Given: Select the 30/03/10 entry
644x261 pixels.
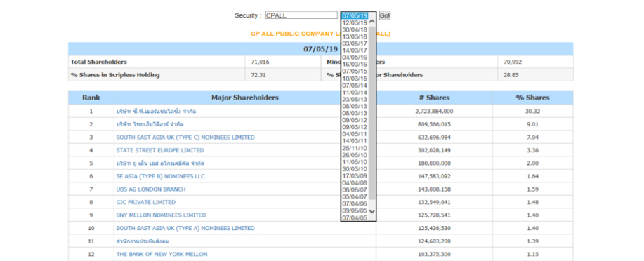Looking at the screenshot, I should click(x=355, y=169).
